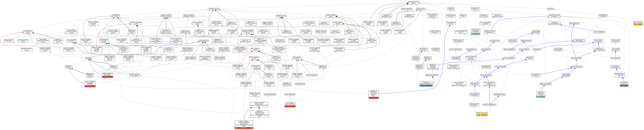Select the 'liver development' node

[x=524, y=49]
